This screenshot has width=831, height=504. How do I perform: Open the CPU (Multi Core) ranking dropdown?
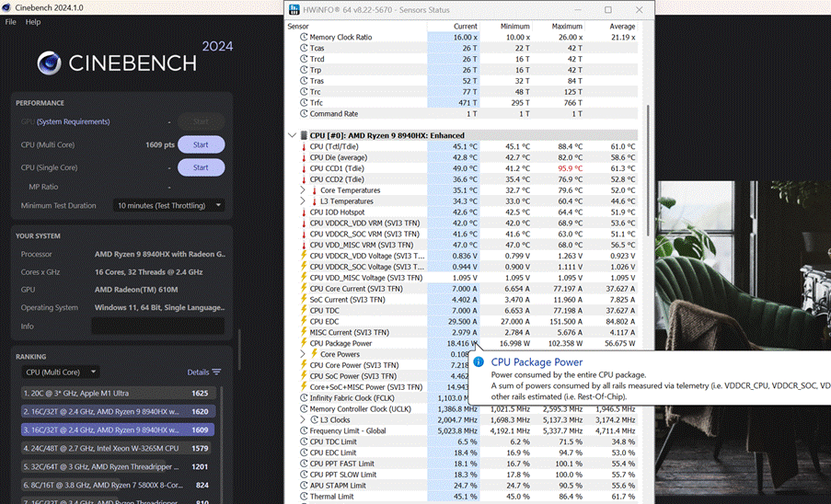click(62, 372)
